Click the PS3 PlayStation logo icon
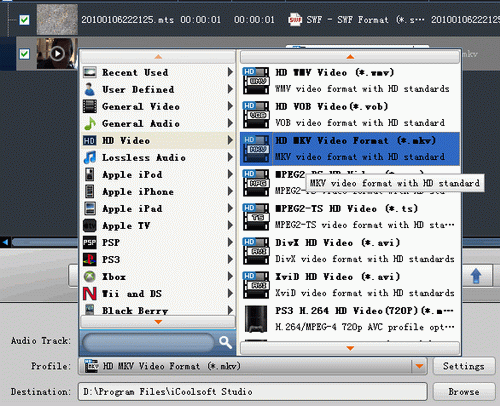The width and height of the screenshot is (500, 406). coord(90,259)
